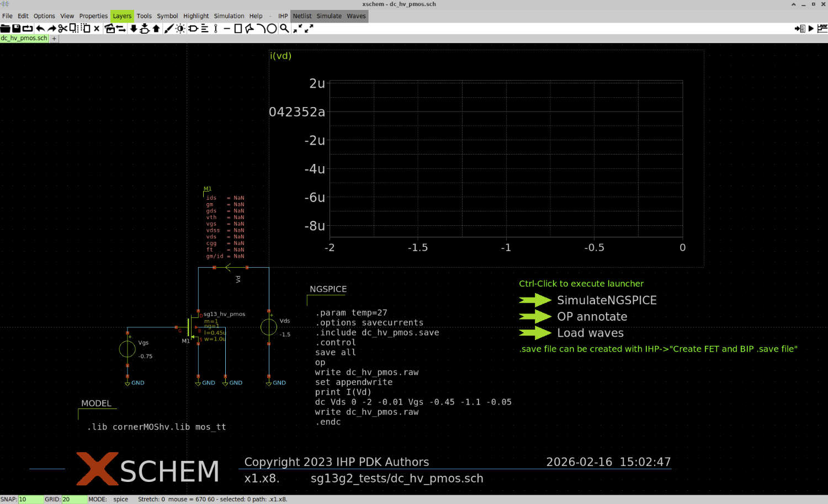Click the magnifier search icon

coord(284,29)
